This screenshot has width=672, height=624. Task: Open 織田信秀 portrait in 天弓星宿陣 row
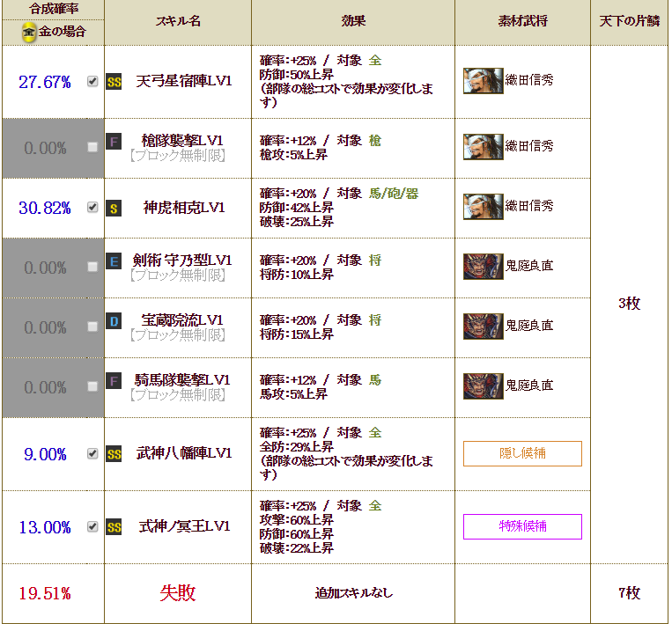[483, 80]
